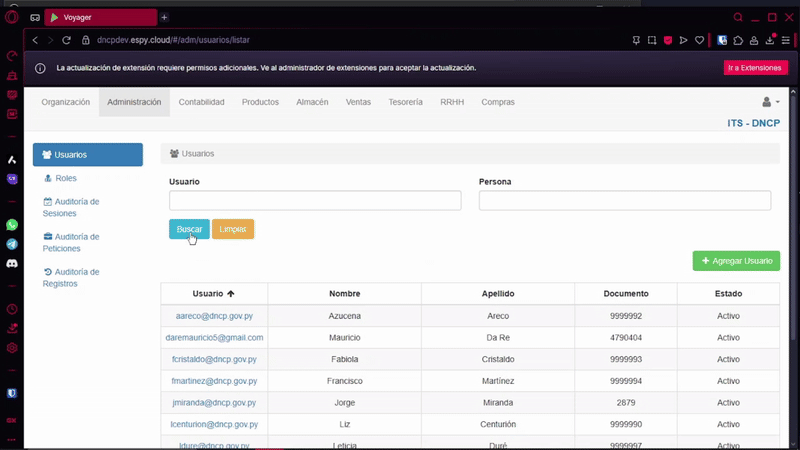Click the heart bookmark icon in address bar
800x450 pixels.
click(699, 40)
